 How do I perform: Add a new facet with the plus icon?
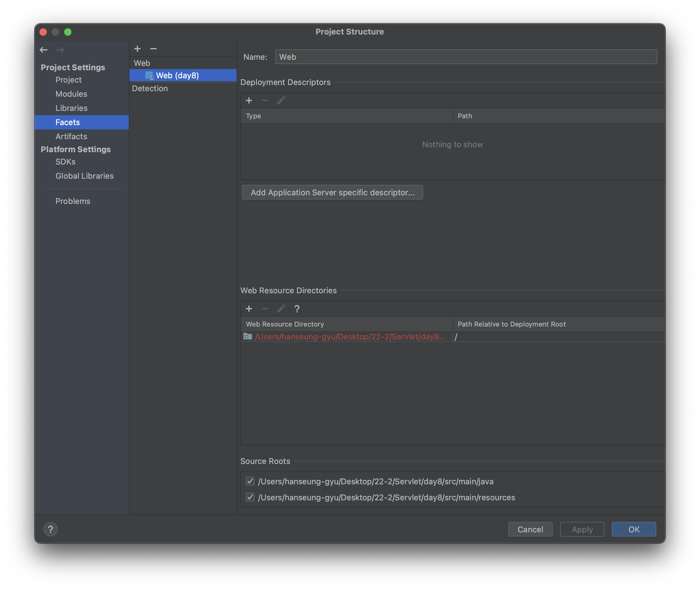pyautogui.click(x=137, y=49)
